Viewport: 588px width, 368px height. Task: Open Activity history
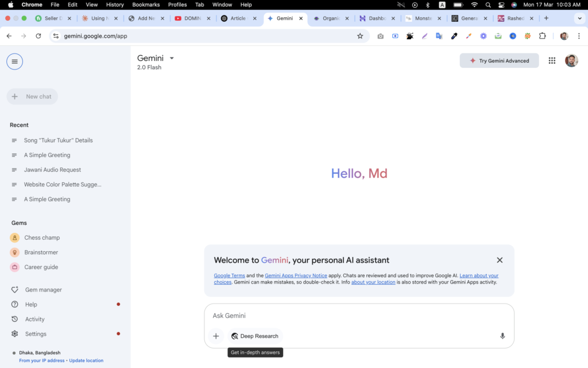coord(35,319)
